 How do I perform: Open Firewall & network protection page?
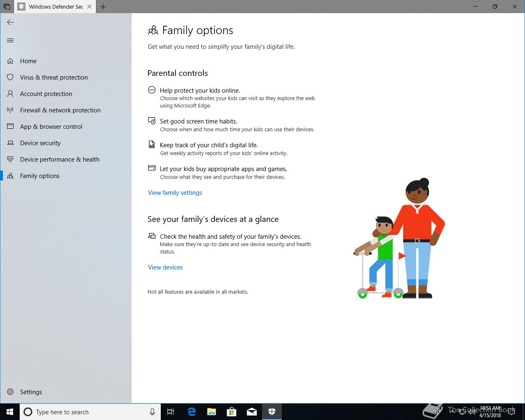point(66,110)
